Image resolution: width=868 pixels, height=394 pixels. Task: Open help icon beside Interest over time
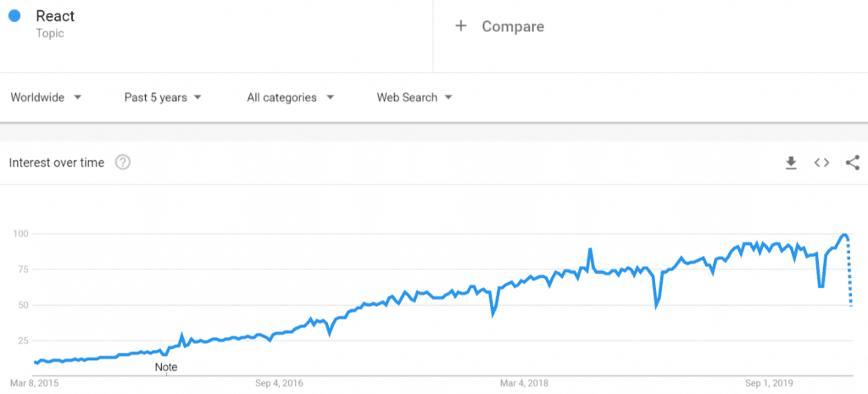click(123, 163)
